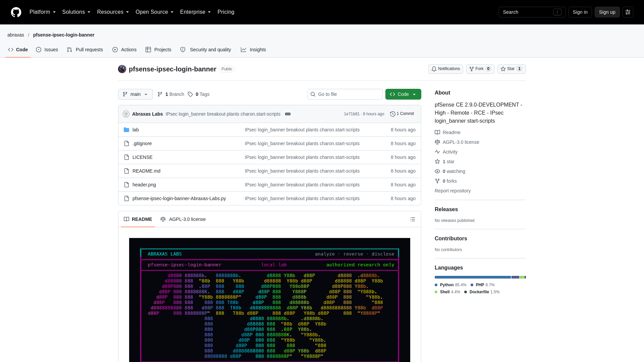This screenshot has height=362, width=644.
Task: Open the GitHub homepage logo
Action: click(16, 12)
